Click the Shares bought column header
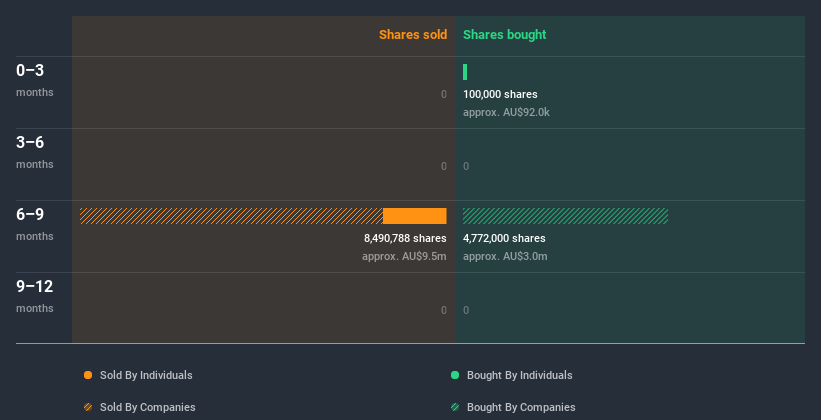This screenshot has height=420, width=821. pyautogui.click(x=505, y=35)
